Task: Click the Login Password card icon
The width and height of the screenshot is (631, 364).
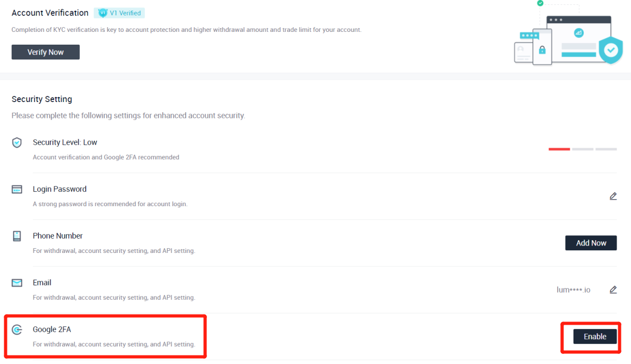Action: [x=17, y=189]
